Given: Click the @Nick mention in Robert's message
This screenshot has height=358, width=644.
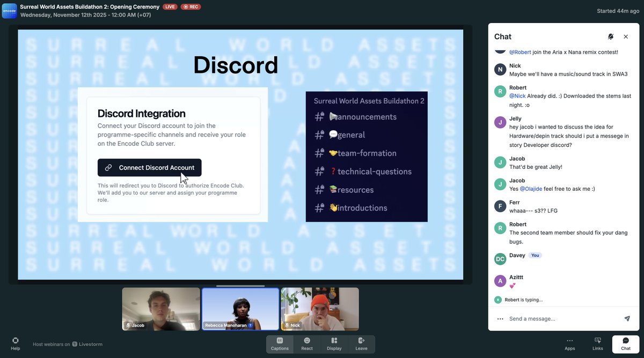Looking at the screenshot, I should 518,96.
